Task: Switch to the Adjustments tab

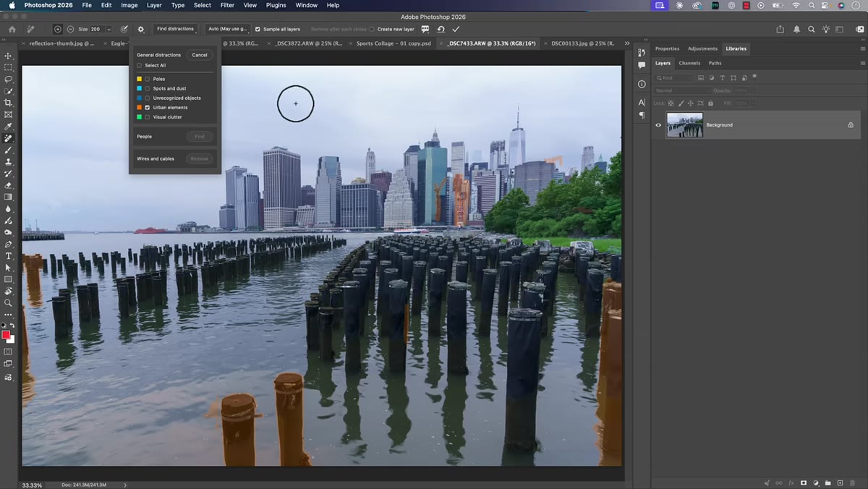Action: click(702, 48)
